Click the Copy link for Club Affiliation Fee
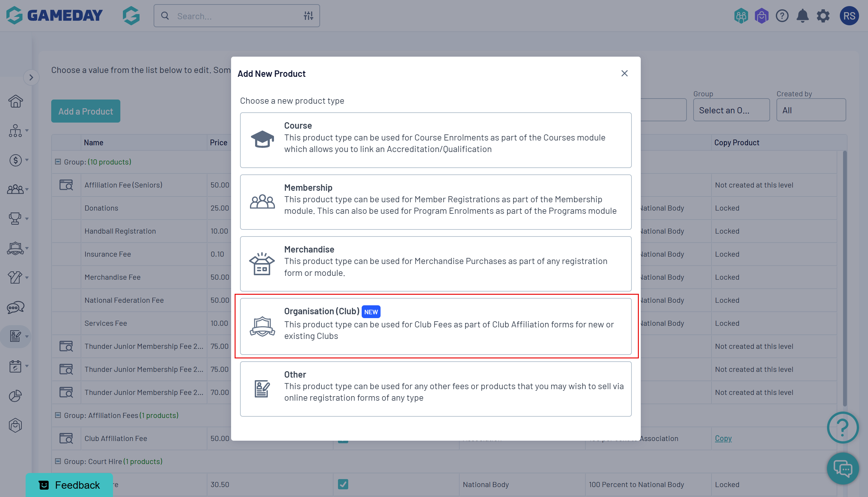The image size is (868, 497). (x=723, y=438)
